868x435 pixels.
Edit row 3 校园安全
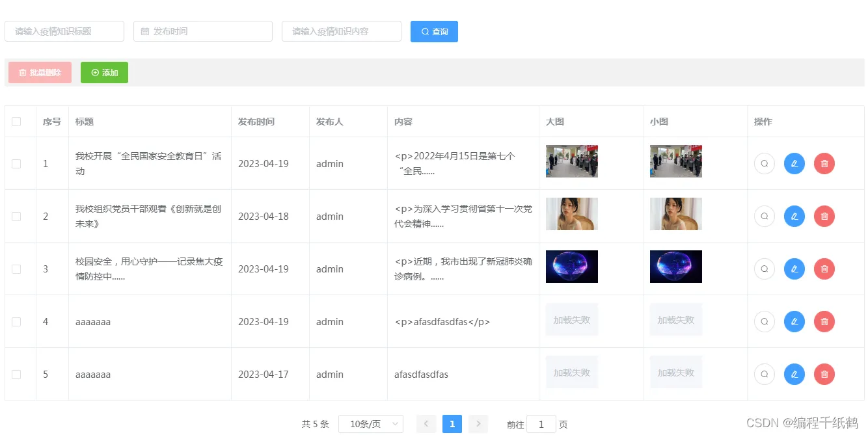click(x=794, y=269)
